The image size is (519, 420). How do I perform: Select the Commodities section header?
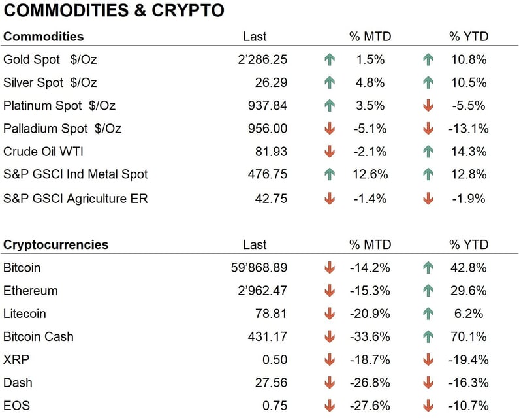click(44, 37)
